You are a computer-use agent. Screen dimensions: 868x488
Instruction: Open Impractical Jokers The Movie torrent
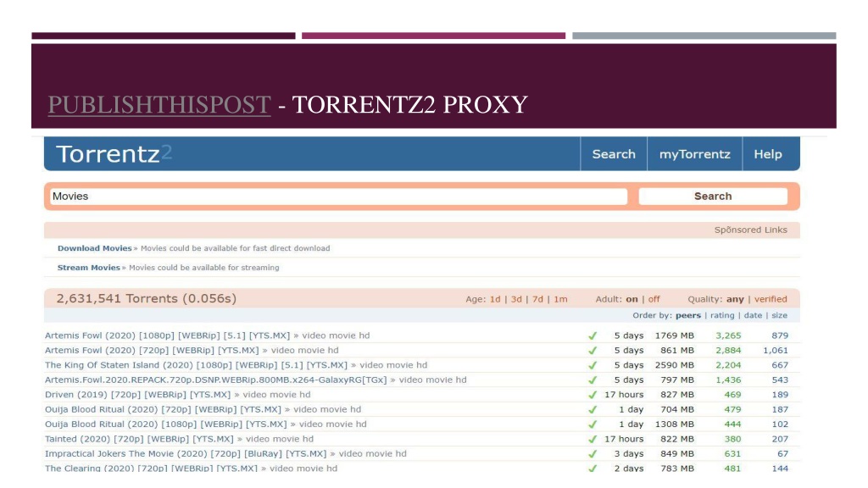pyautogui.click(x=186, y=454)
